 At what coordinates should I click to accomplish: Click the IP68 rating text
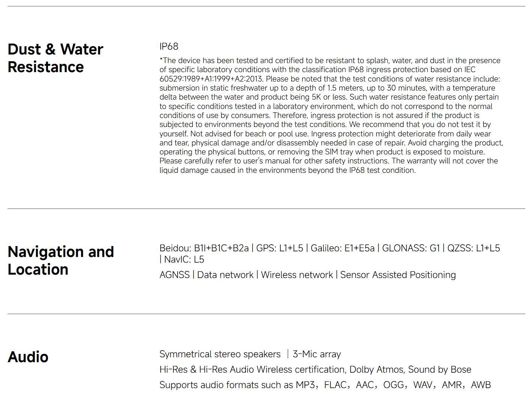tap(169, 47)
